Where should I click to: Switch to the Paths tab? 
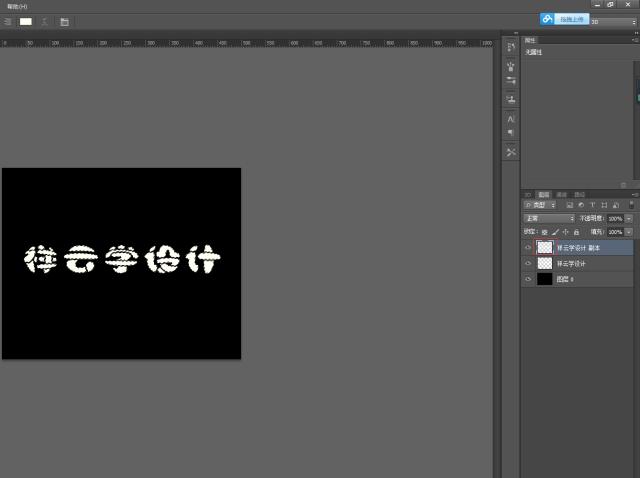[579, 195]
